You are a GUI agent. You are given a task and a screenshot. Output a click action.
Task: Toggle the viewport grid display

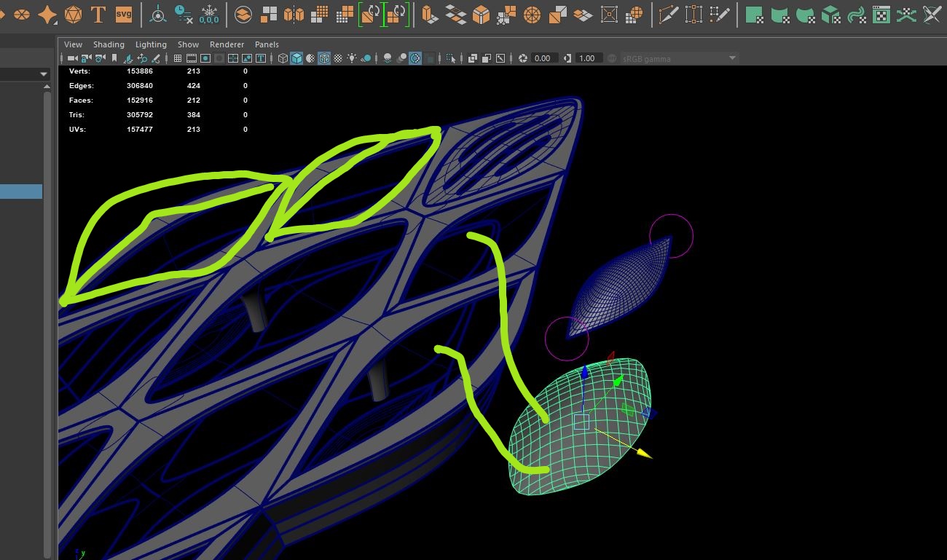(178, 58)
